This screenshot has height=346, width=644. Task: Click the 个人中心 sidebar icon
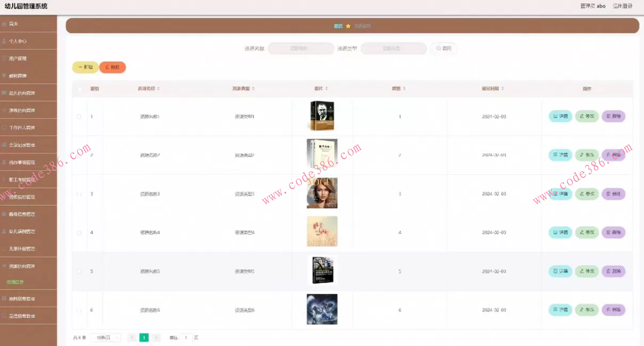[4, 41]
